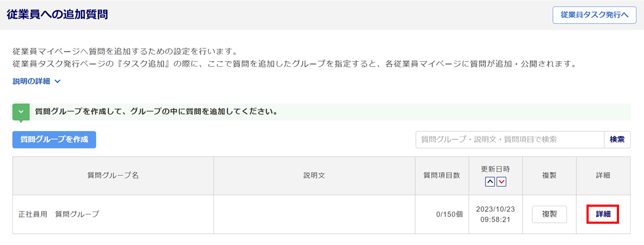644x245 pixels.
Task: Click the 検索 search button
Action: (617, 140)
